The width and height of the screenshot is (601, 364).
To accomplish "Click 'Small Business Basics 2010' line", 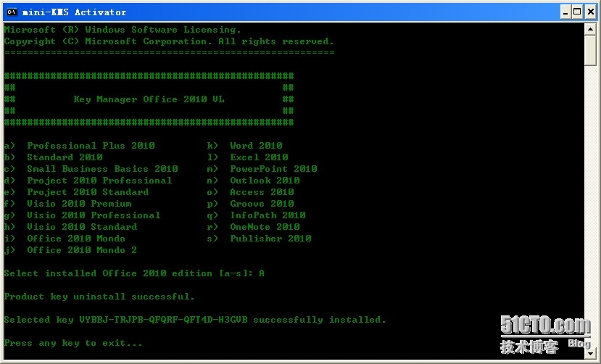I will (x=91, y=169).
